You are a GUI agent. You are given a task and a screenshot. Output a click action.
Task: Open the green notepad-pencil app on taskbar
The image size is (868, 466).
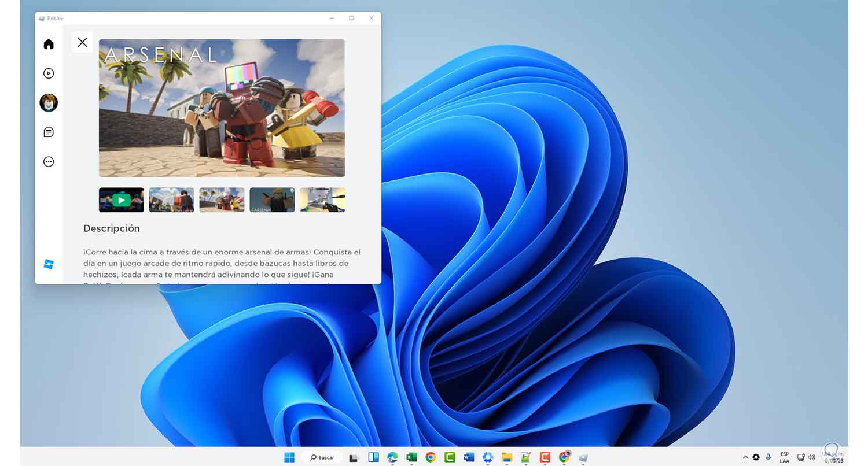[526, 457]
